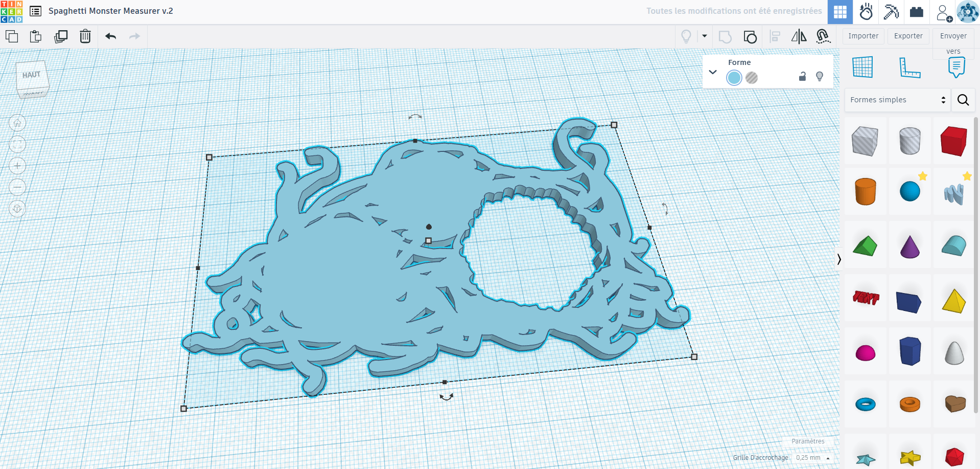Select the blue torus shape
980x469 pixels.
pyautogui.click(x=865, y=404)
